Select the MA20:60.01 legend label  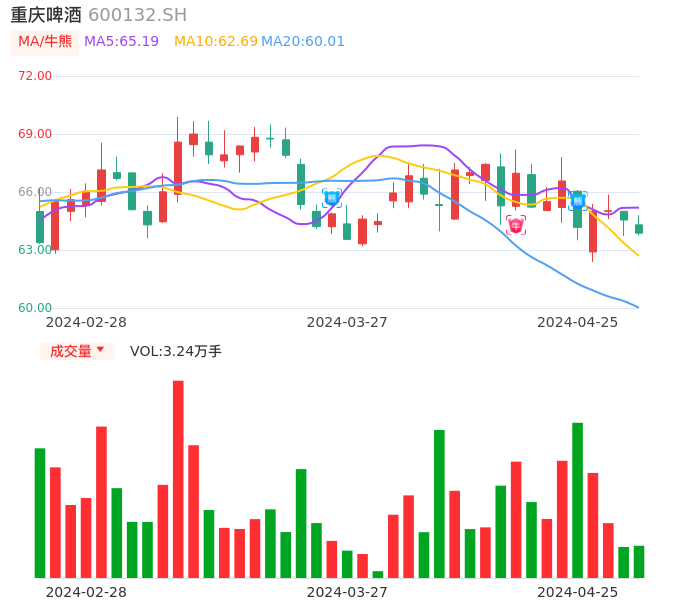(303, 42)
